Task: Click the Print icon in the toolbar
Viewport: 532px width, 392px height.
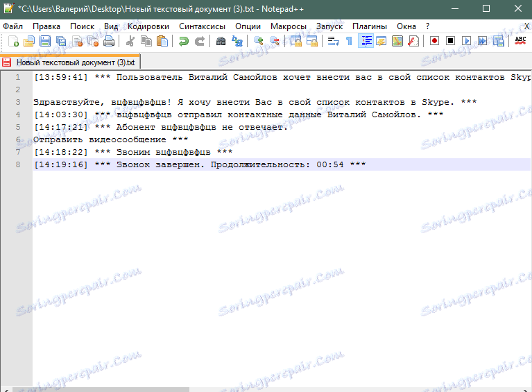Action: [109, 42]
